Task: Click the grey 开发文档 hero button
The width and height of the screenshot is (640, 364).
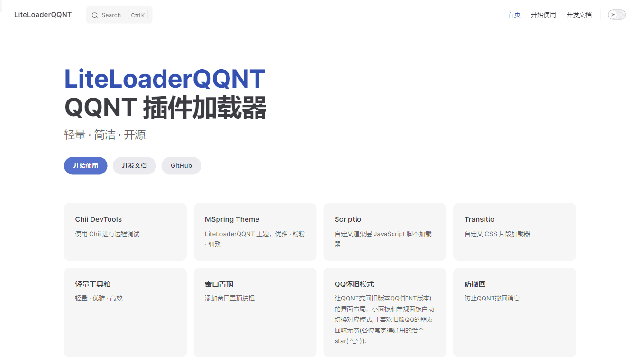Action: point(134,166)
